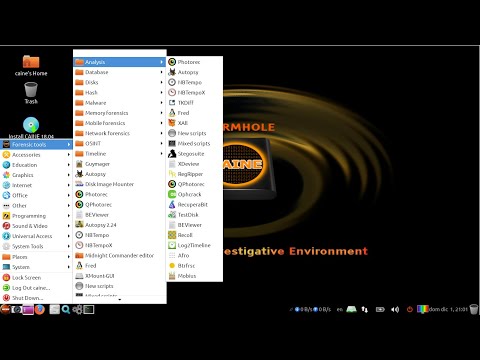Screen dimensions: 480x360
Task: Launch XDeview from the Analysis submenu
Action: tap(195, 164)
